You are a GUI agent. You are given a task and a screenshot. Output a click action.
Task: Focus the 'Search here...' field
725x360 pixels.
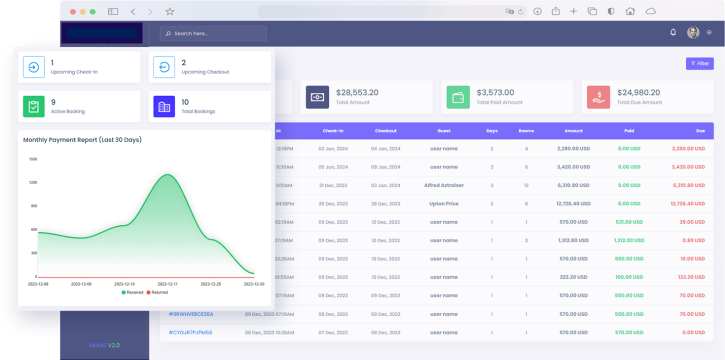(x=213, y=34)
